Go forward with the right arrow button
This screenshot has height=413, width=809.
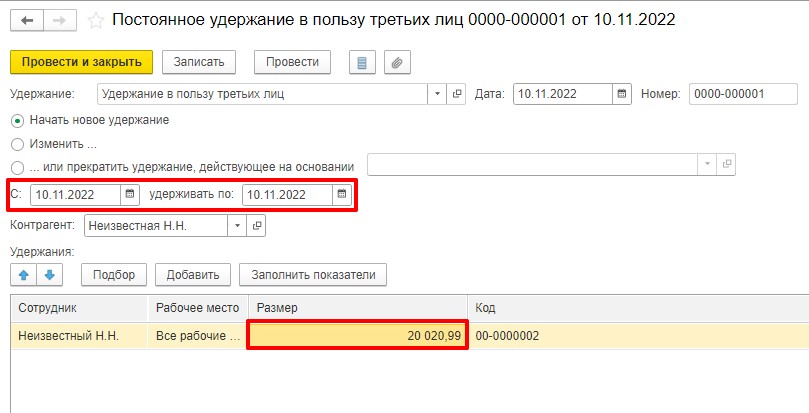click(x=60, y=21)
